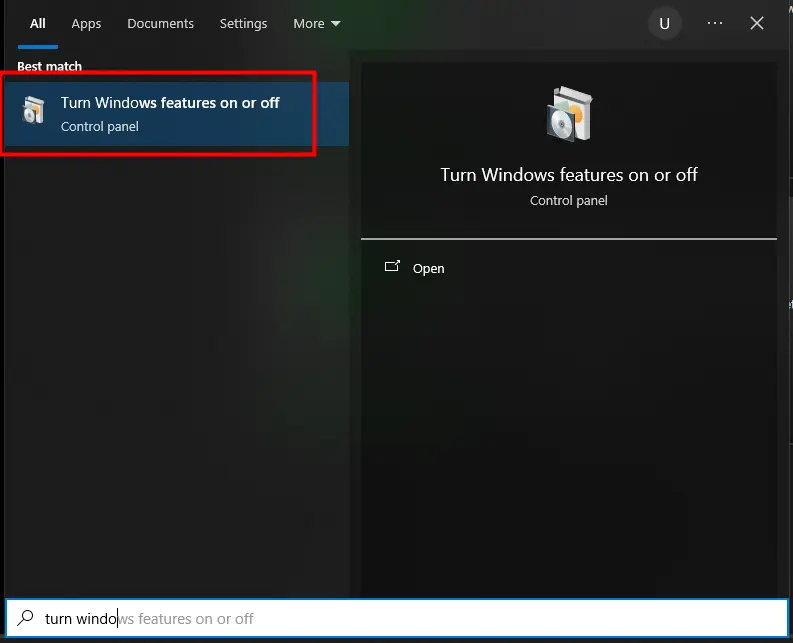This screenshot has width=793, height=643.
Task: Click the Control panel subtitle in preview pane
Action: (568, 200)
